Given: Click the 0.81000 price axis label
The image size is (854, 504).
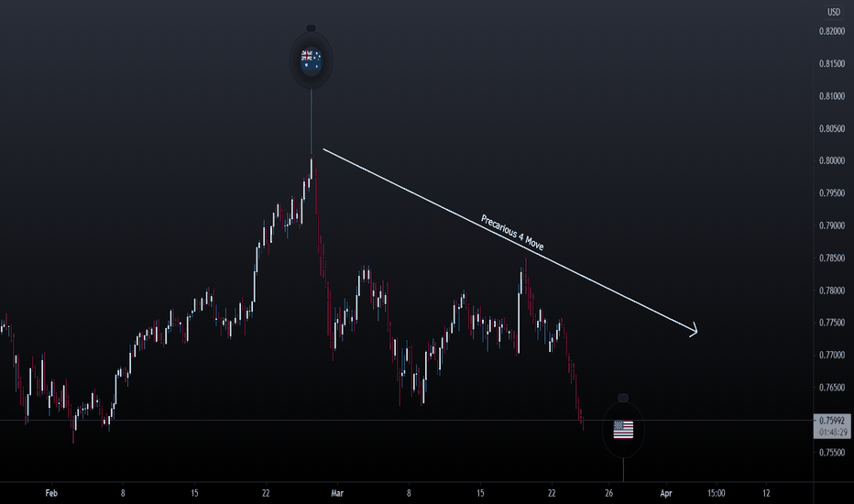Looking at the screenshot, I should point(832,96).
